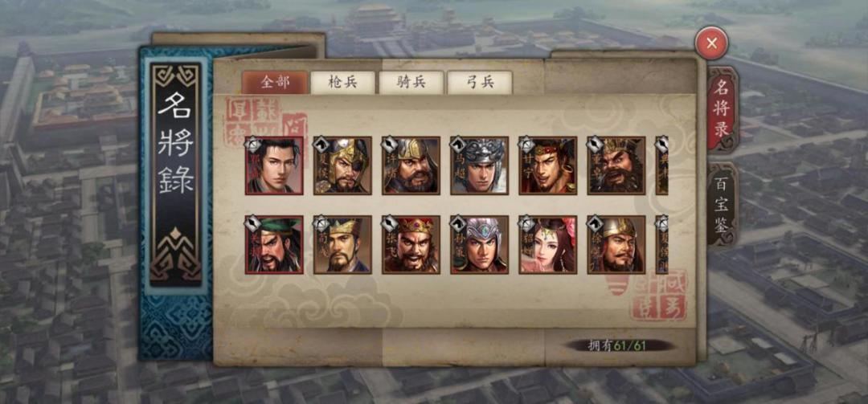Select the 董卓 bearded general portrait

[616, 165]
